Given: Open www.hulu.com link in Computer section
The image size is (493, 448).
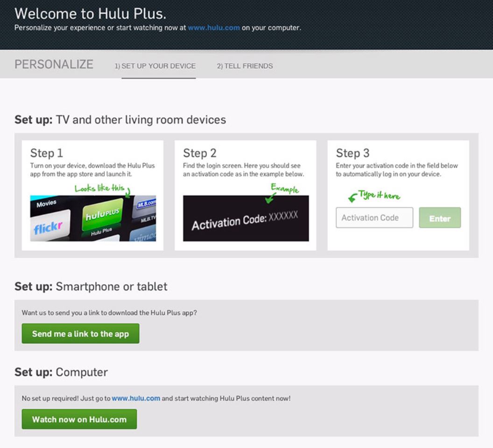Looking at the screenshot, I should click(136, 398).
